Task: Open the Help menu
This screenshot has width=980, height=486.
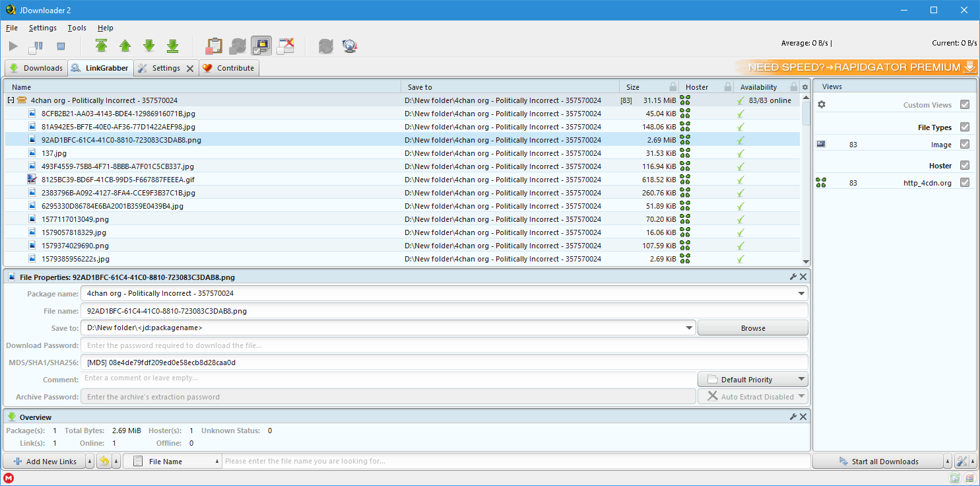Action: click(105, 28)
